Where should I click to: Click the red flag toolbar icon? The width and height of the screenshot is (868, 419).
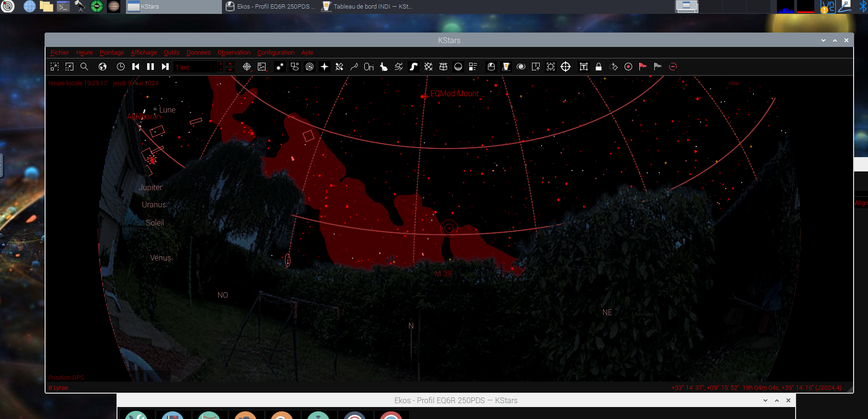pyautogui.click(x=643, y=67)
